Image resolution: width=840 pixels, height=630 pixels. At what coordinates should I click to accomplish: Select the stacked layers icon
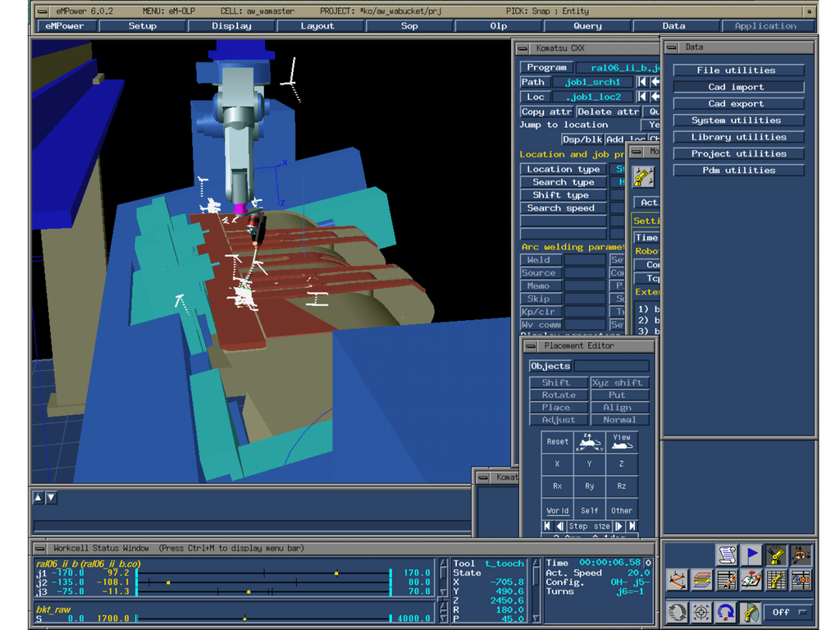click(702, 581)
